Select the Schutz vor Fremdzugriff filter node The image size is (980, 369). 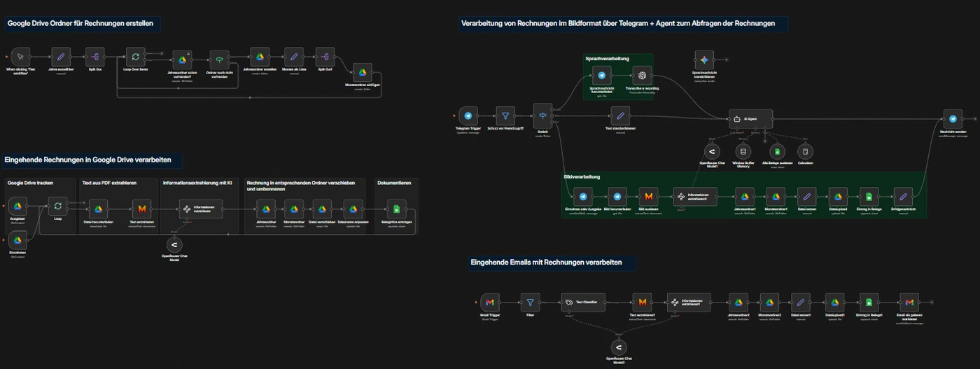[x=505, y=116]
